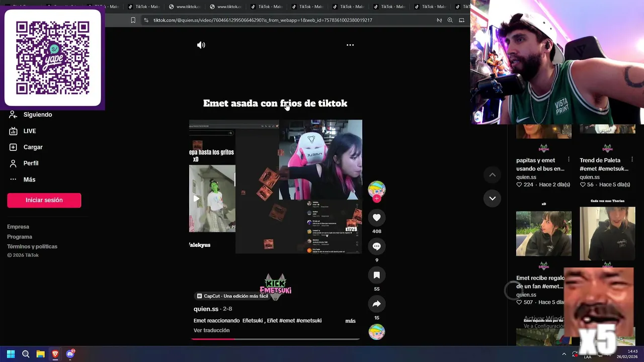Mute the TikTok video with speaker icon

tap(201, 45)
